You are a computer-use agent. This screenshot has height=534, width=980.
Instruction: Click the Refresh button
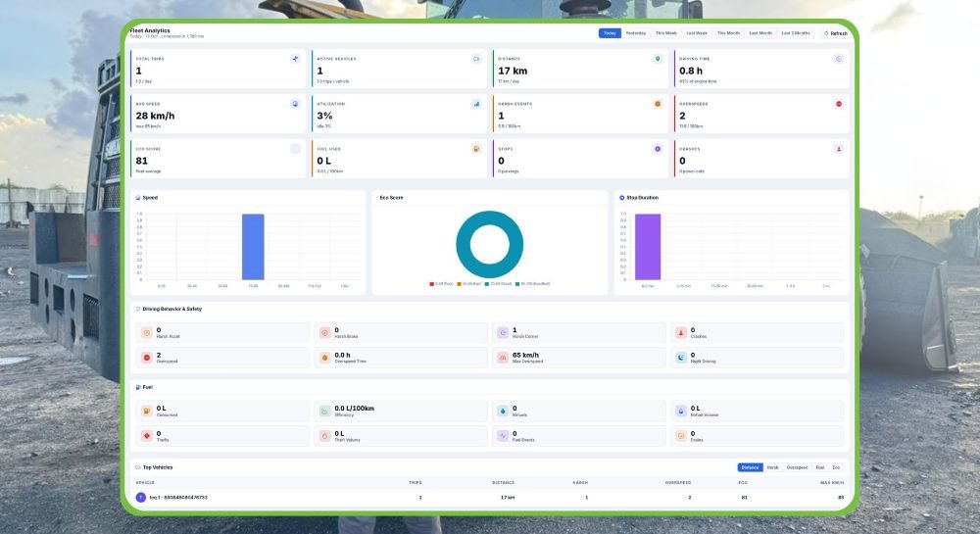tap(836, 33)
